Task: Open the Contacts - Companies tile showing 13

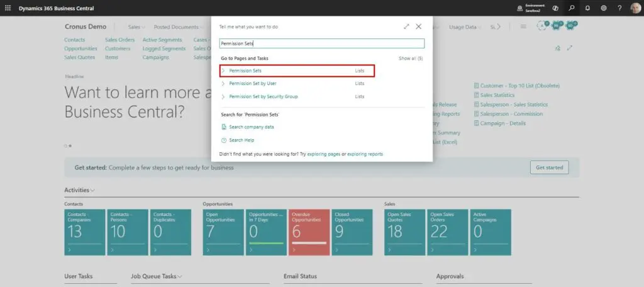Action: tap(85, 232)
